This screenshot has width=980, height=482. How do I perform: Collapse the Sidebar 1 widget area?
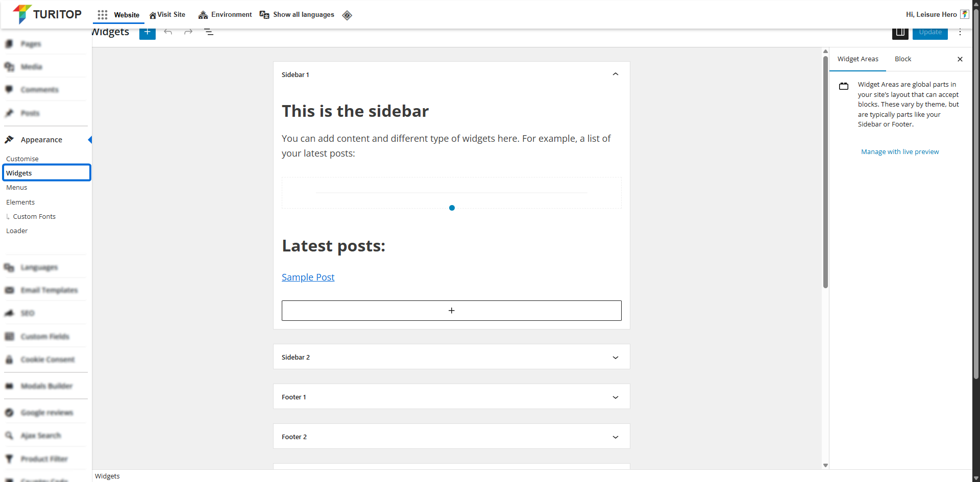click(x=616, y=74)
